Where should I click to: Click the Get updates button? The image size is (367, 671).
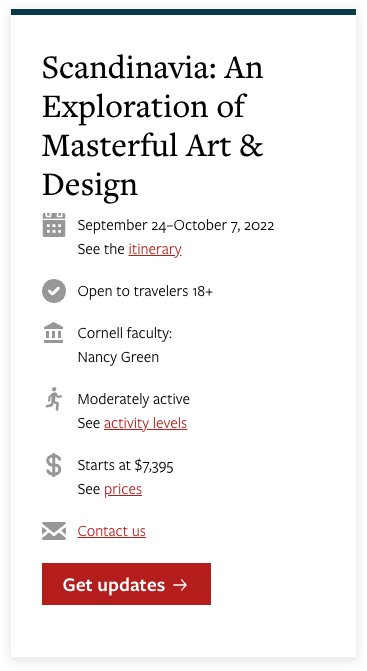coord(126,584)
